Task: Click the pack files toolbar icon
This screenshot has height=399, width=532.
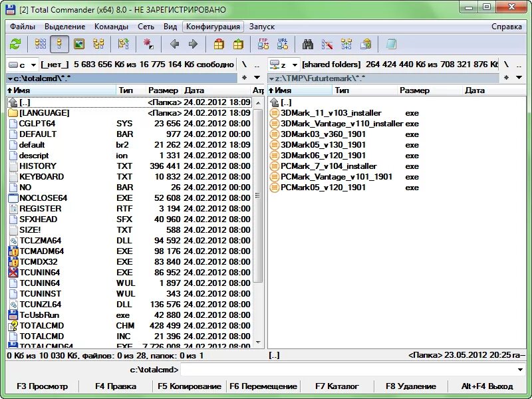Action: coord(219,44)
